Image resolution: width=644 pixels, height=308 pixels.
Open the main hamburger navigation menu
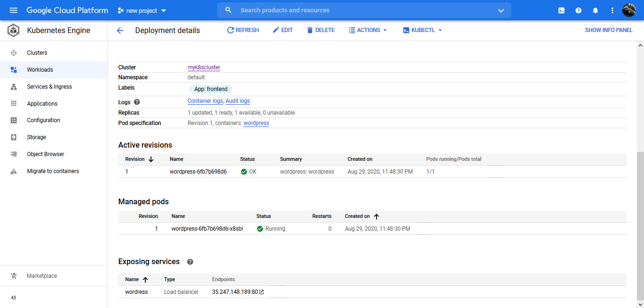point(13,10)
